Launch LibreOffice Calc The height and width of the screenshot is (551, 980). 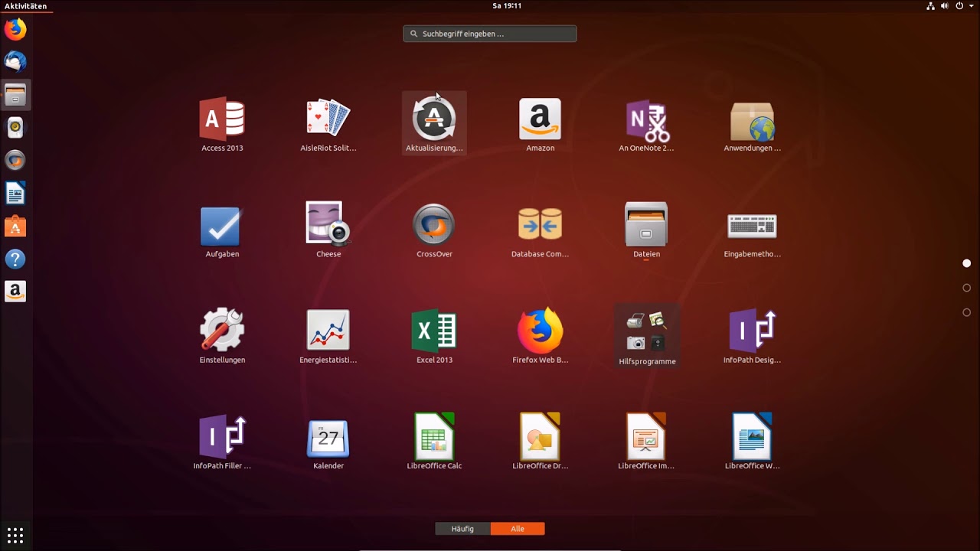click(x=434, y=442)
